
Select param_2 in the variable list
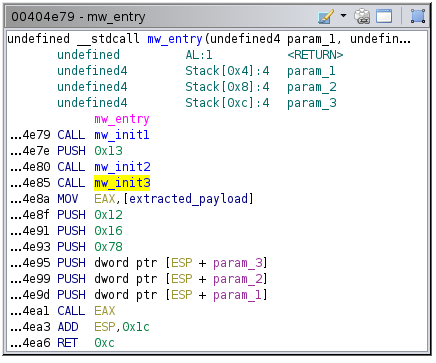312,87
